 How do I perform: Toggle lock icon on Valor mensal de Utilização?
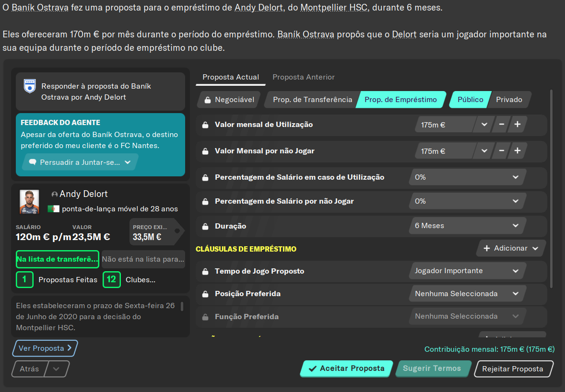(x=205, y=125)
